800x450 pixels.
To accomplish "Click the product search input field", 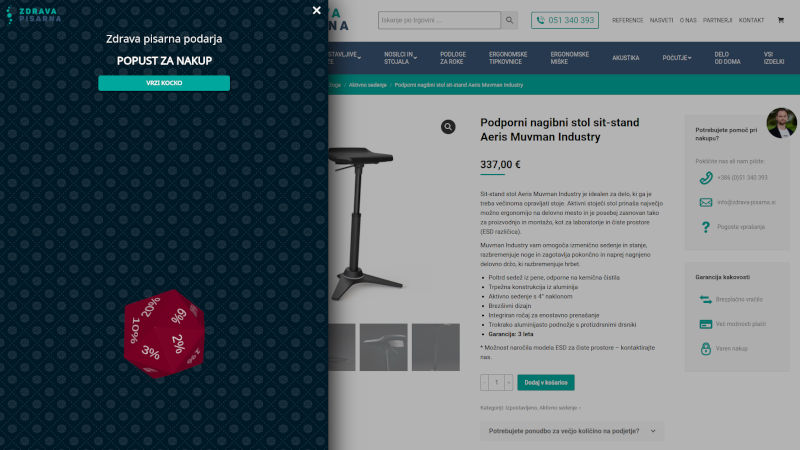I will click(439, 20).
